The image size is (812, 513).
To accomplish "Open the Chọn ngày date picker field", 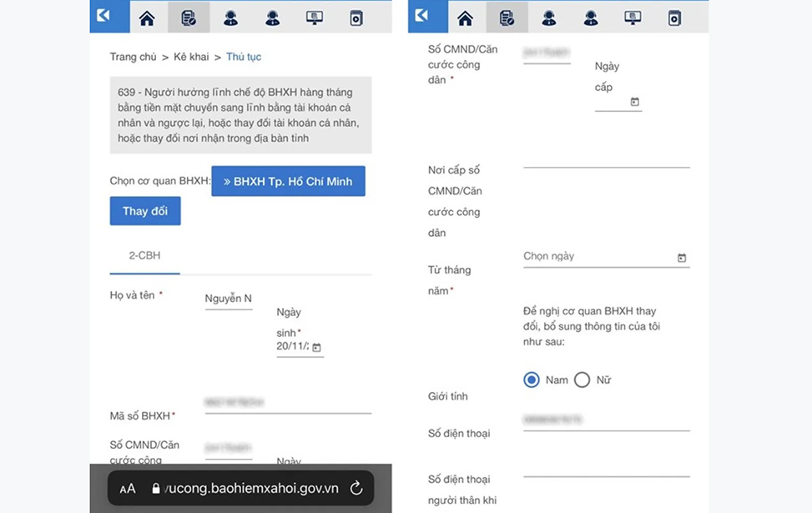I will pos(597,257).
